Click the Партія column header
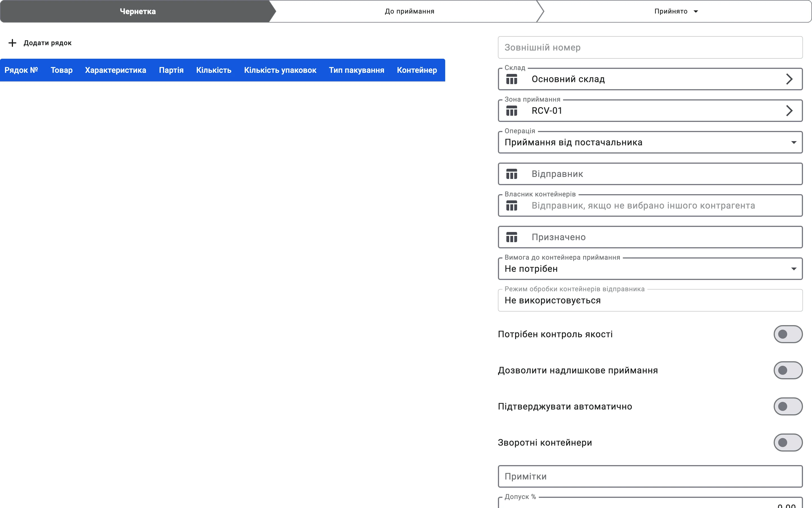Screen dimensions: 812x508 [x=171, y=70]
